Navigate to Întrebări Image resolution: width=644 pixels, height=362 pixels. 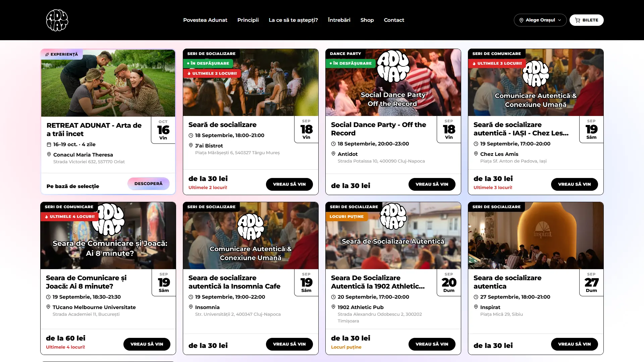[339, 20]
